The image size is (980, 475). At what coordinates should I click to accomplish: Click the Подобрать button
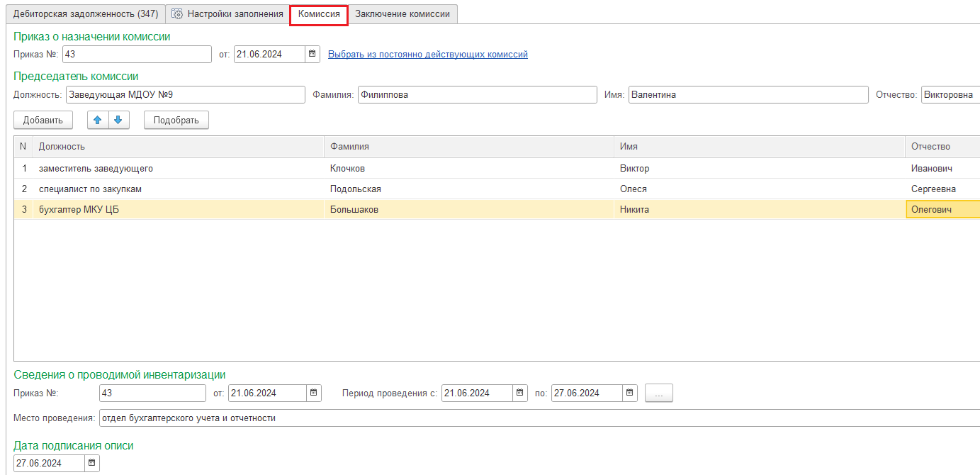coord(176,121)
